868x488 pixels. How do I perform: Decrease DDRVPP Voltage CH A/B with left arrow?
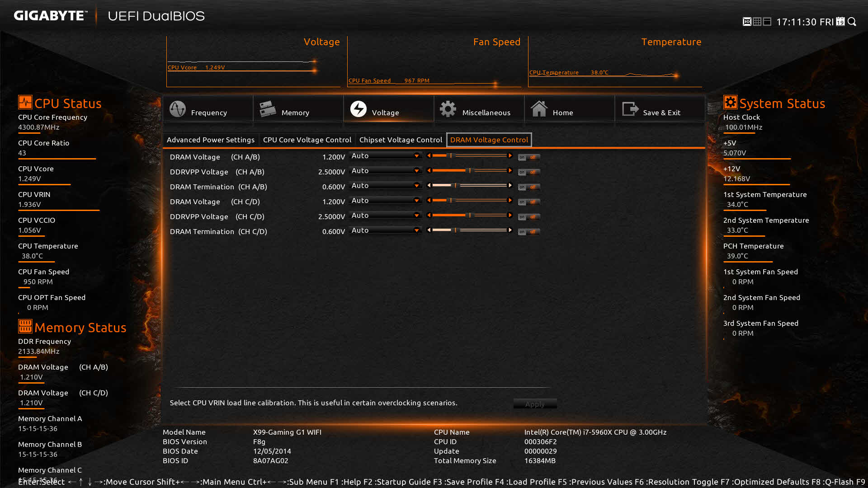(429, 171)
